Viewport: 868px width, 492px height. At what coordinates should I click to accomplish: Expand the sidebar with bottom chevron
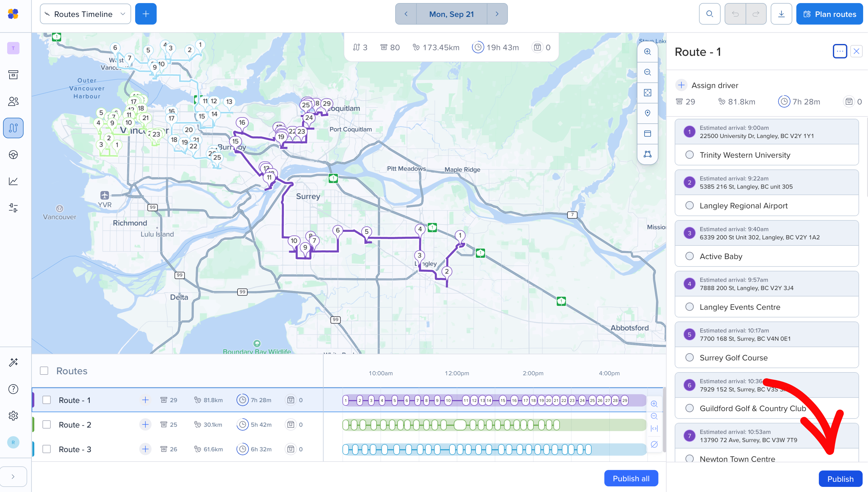click(x=13, y=476)
